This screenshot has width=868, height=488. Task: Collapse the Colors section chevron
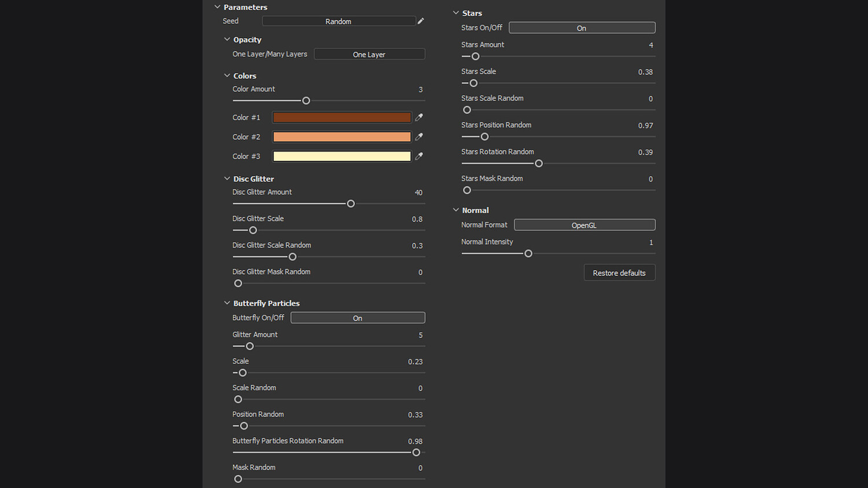coord(227,76)
